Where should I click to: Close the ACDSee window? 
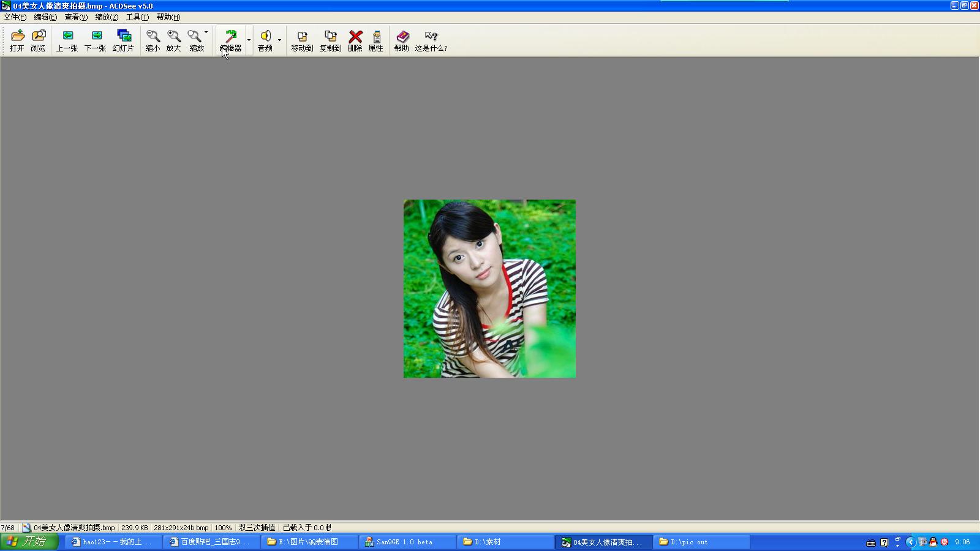click(974, 6)
